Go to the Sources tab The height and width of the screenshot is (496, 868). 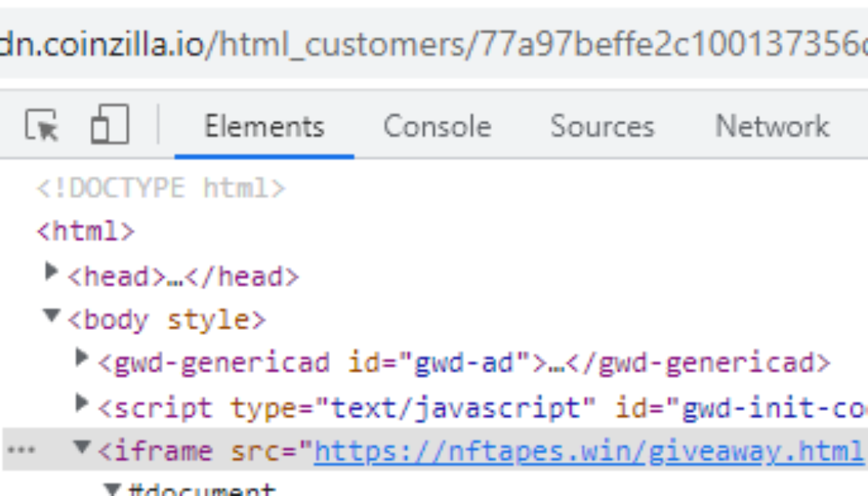[x=602, y=127]
